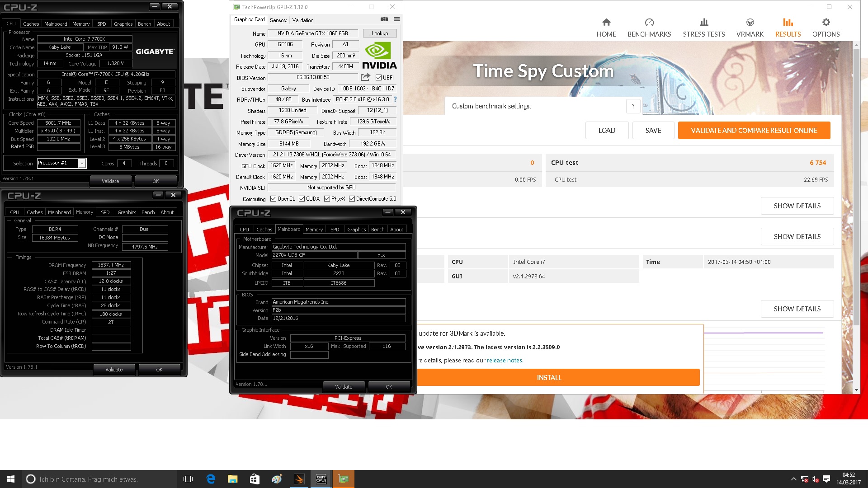Screen dimensions: 868x488
Task: Click the Cortana circle icon
Action: pyautogui.click(x=30, y=479)
